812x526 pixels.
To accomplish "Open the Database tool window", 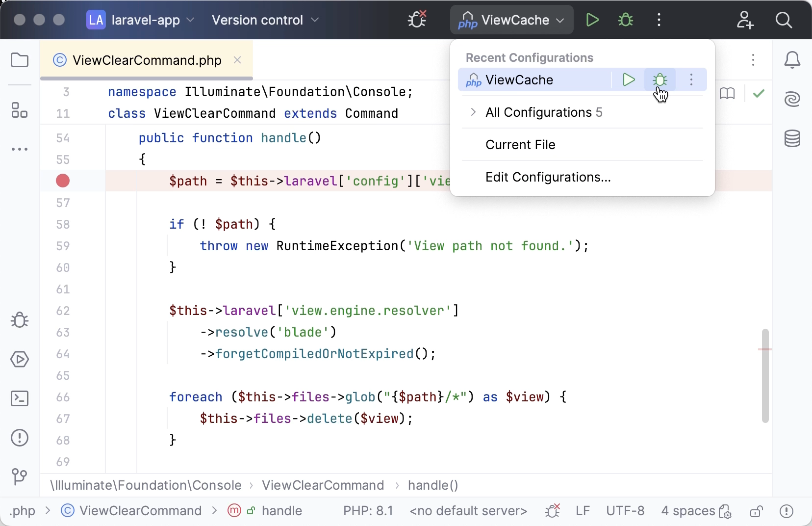I will click(x=793, y=139).
